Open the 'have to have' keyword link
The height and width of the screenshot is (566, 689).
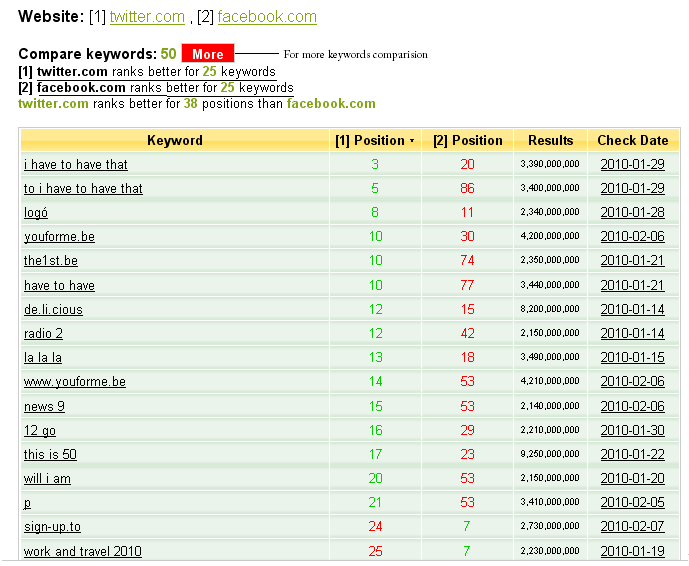click(x=59, y=285)
